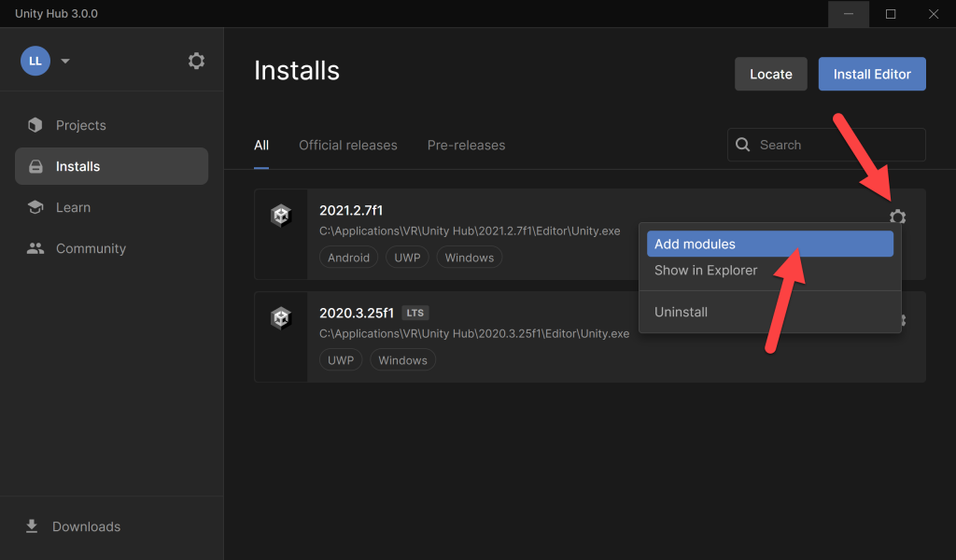Click the Locate button

(x=770, y=74)
